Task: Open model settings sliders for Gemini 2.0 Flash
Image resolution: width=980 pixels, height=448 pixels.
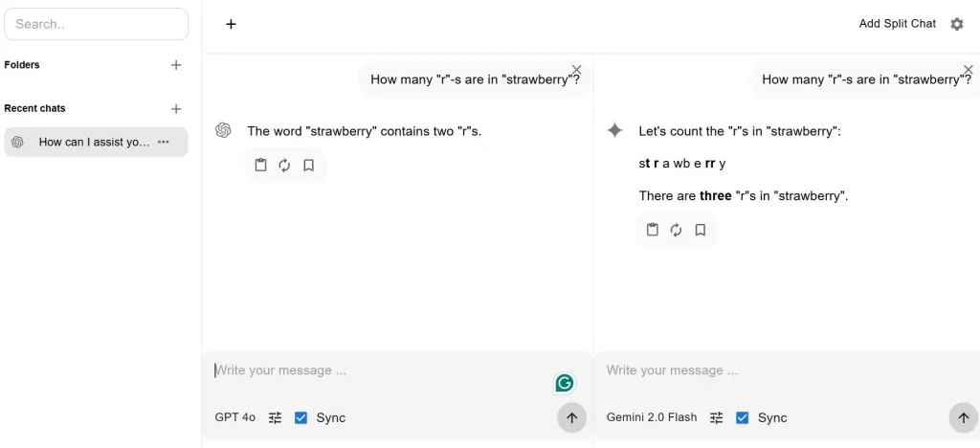Action: pyautogui.click(x=716, y=417)
